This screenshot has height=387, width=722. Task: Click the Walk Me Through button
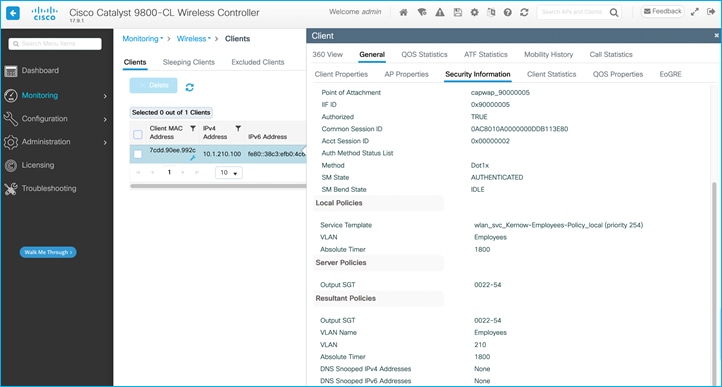coord(48,252)
